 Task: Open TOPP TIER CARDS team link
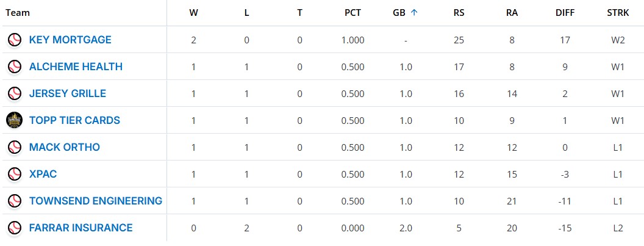(74, 121)
